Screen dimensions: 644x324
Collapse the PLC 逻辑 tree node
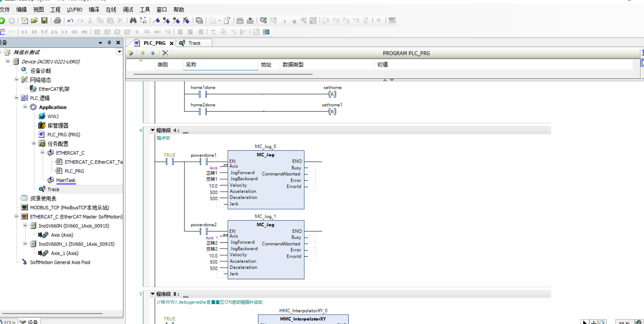click(x=16, y=98)
